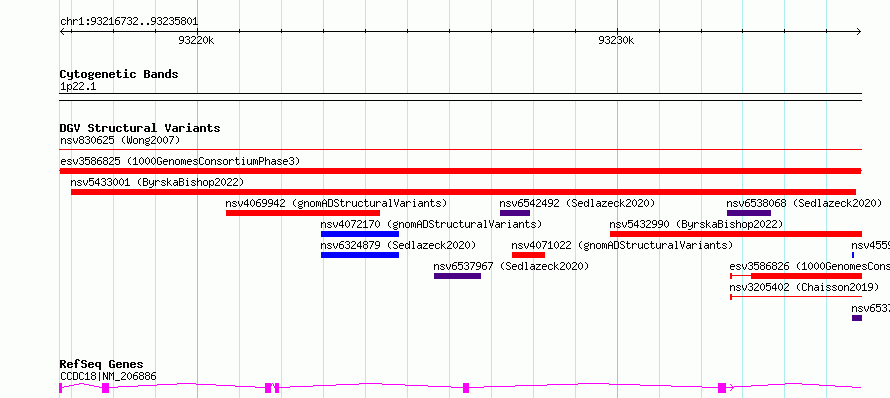The height and width of the screenshot is (398, 890).
Task: Select the nsv6542492 purple variant bar
Action: click(515, 213)
